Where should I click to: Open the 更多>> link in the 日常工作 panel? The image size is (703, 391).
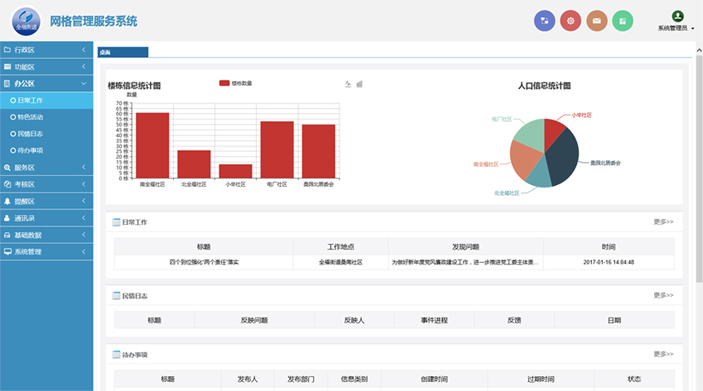[663, 222]
